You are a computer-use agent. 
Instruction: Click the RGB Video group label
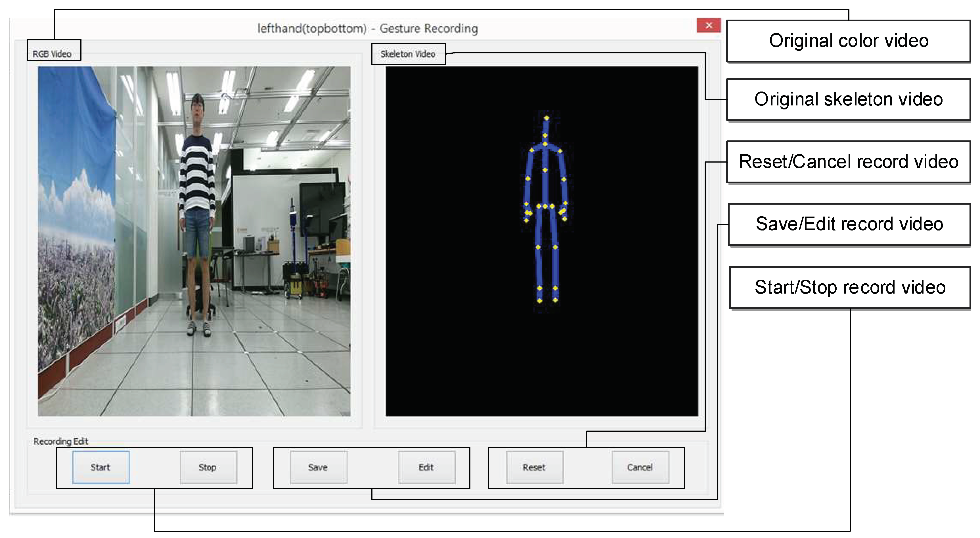tap(52, 54)
